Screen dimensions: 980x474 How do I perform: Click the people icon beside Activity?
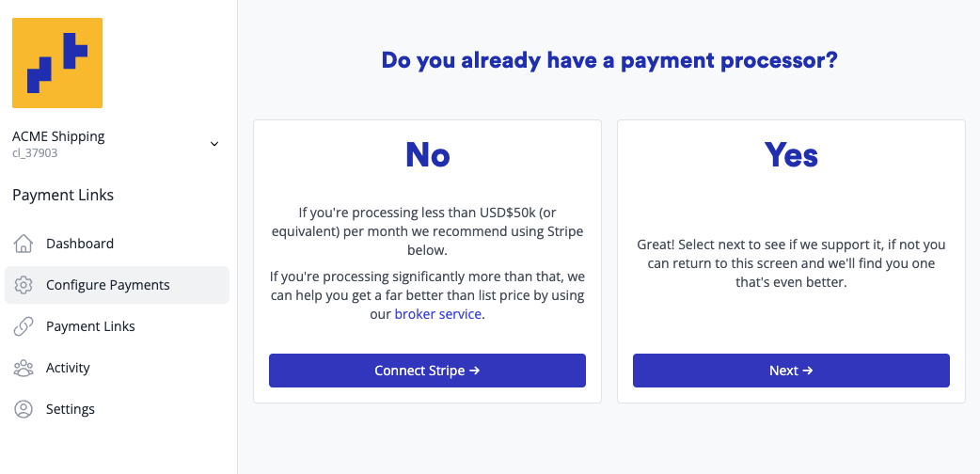point(24,368)
